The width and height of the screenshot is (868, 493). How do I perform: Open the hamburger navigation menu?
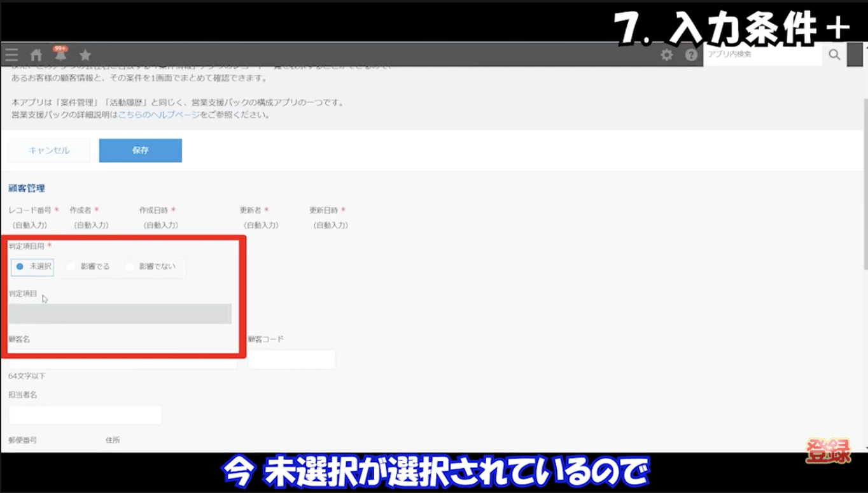[11, 54]
